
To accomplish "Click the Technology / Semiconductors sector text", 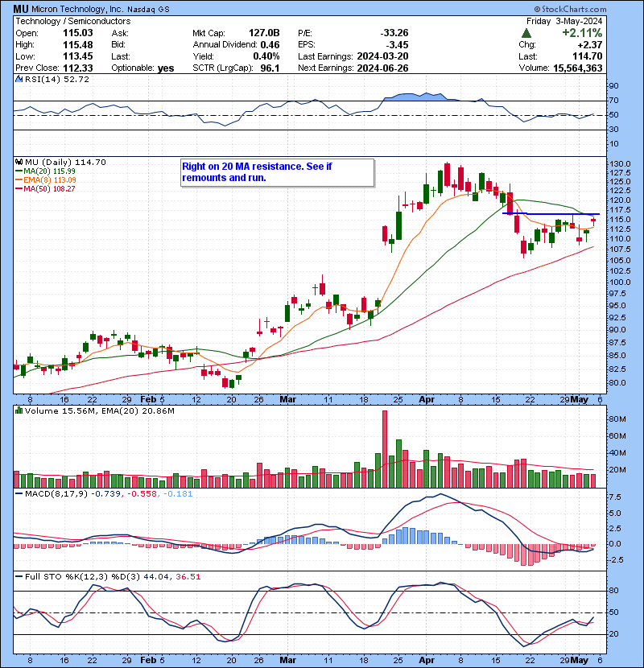I will coord(73,21).
